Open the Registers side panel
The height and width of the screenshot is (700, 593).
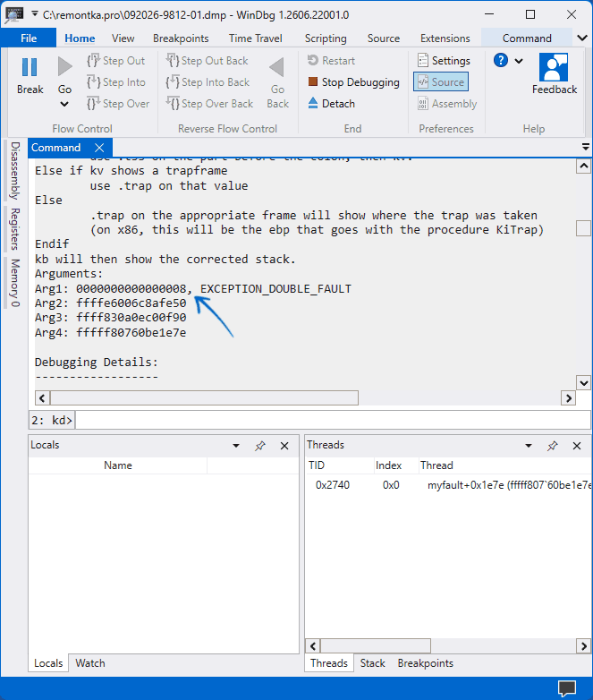[15, 229]
